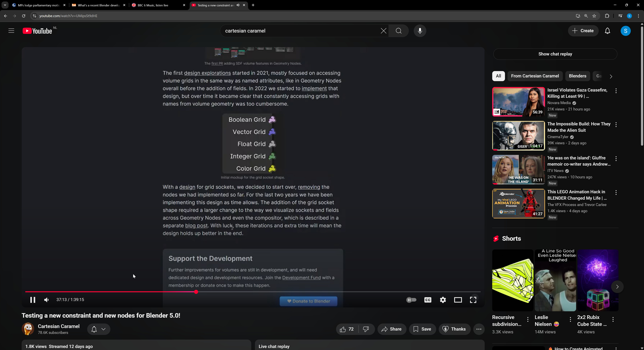Image resolution: width=644 pixels, height=350 pixels.
Task: Open options for The Impossible Build video
Action: 616,125
